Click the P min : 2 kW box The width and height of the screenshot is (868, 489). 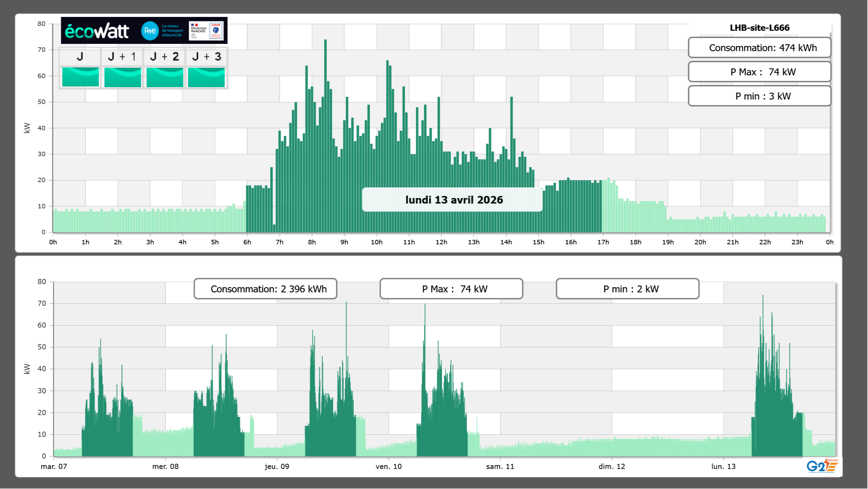pos(627,289)
